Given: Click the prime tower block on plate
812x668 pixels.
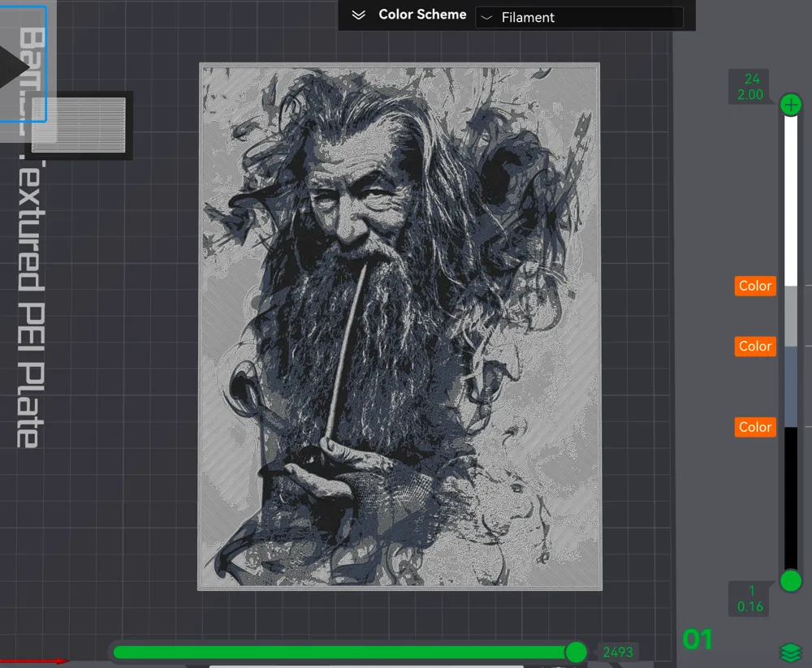Looking at the screenshot, I should 79,125.
